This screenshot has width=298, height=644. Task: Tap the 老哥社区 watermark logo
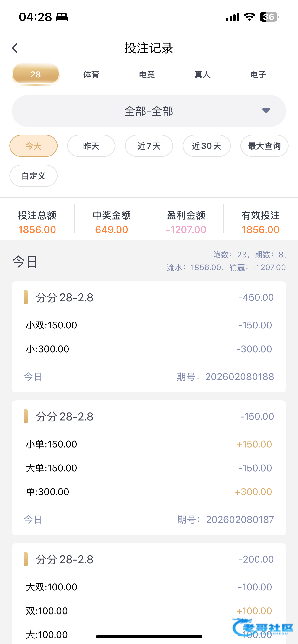tap(263, 627)
